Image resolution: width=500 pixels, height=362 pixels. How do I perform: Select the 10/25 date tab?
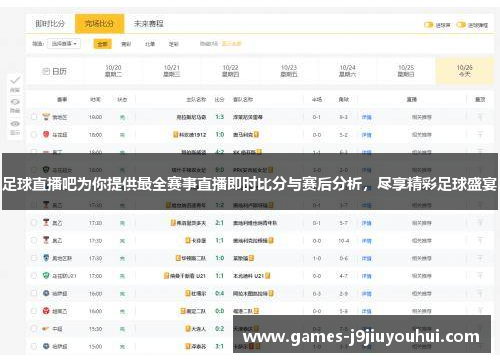point(406,71)
